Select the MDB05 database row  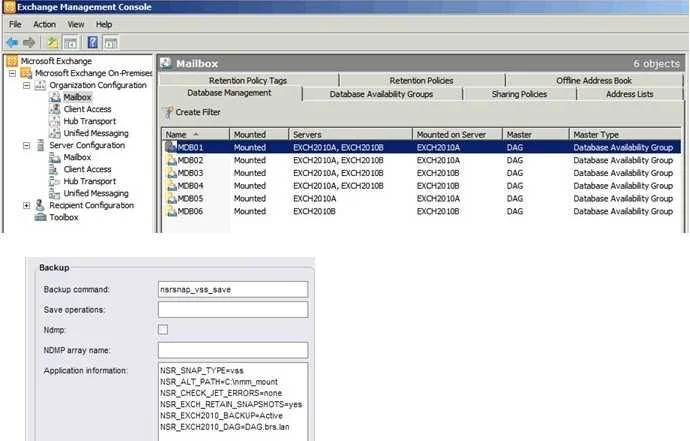(422, 198)
